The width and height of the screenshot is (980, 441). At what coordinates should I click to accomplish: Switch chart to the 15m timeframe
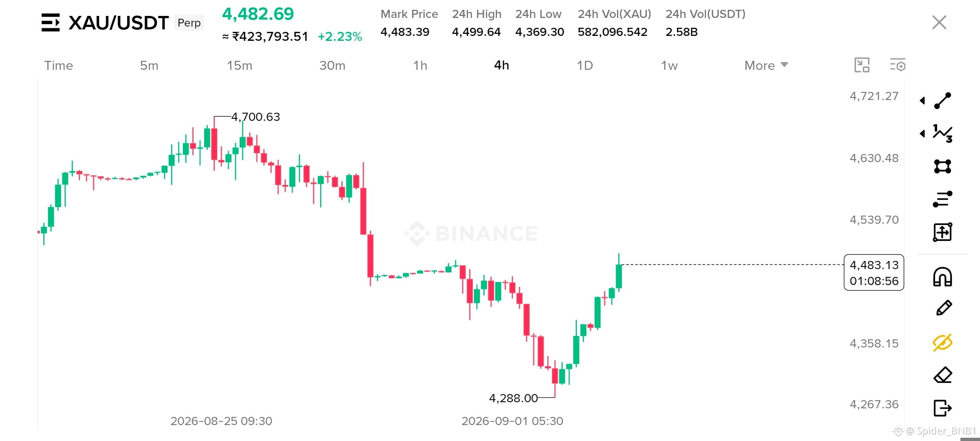(x=240, y=65)
